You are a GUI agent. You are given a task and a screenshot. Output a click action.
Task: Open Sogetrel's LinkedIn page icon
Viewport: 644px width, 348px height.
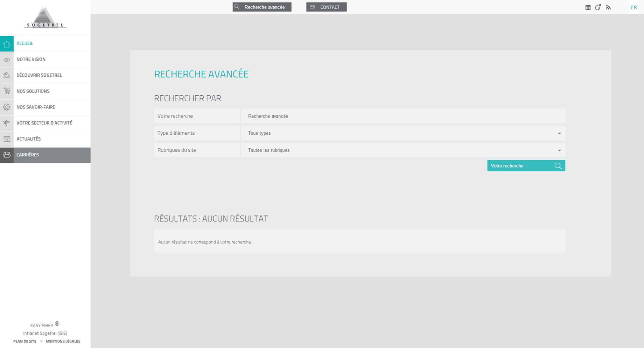(588, 7)
